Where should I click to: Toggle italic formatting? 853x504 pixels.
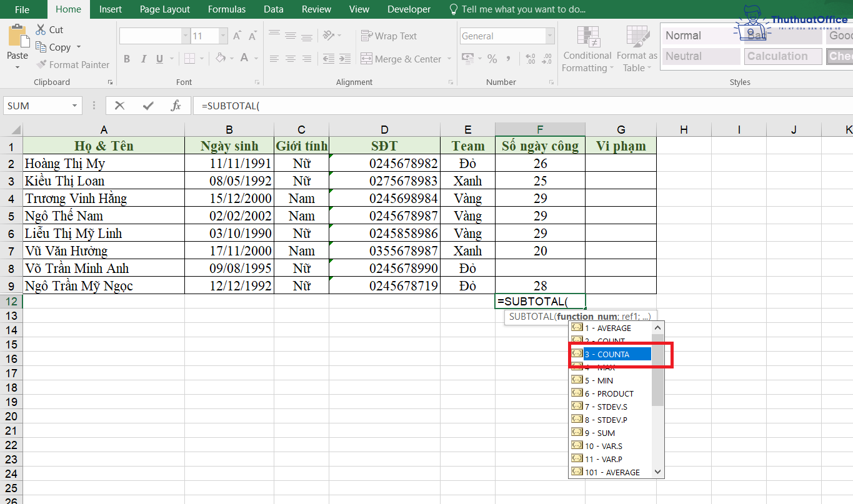(x=143, y=58)
